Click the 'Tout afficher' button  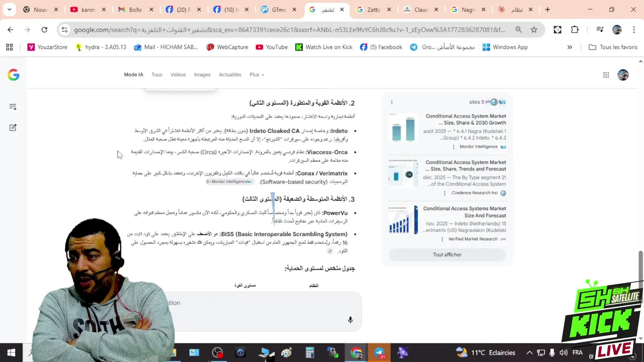447,254
